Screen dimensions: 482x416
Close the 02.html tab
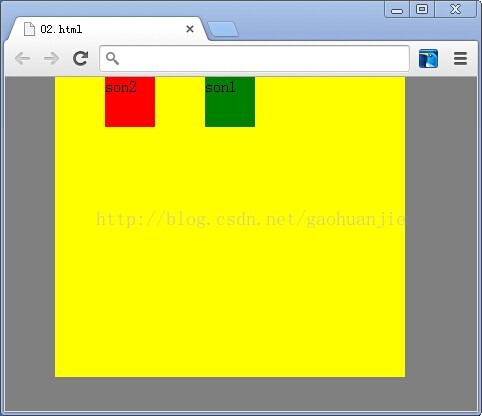(x=190, y=29)
